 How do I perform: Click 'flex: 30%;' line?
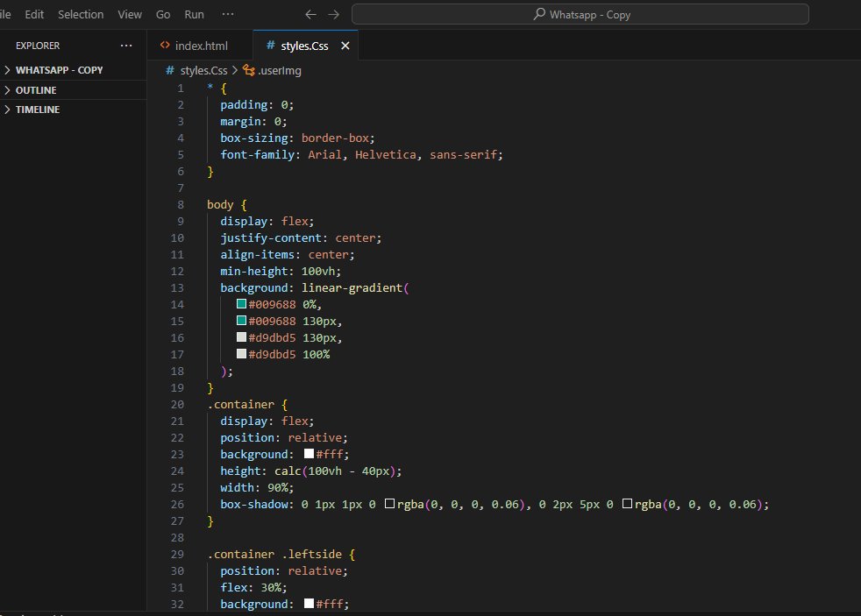tap(253, 587)
